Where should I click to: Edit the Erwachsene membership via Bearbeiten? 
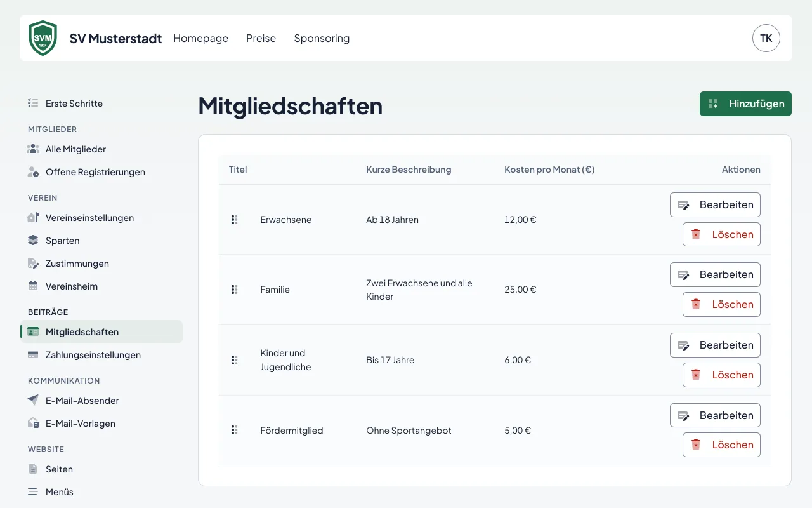[715, 204]
